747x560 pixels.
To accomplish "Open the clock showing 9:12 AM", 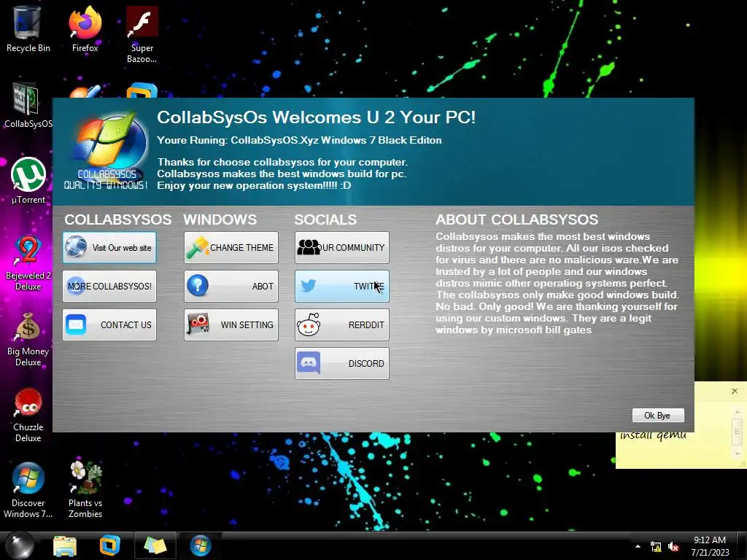I will 710,545.
